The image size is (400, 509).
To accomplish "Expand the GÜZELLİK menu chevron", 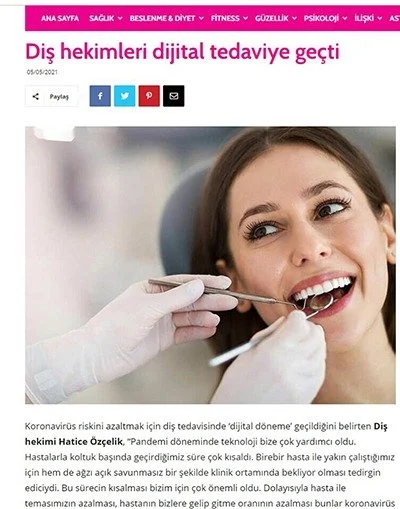I will pos(294,19).
